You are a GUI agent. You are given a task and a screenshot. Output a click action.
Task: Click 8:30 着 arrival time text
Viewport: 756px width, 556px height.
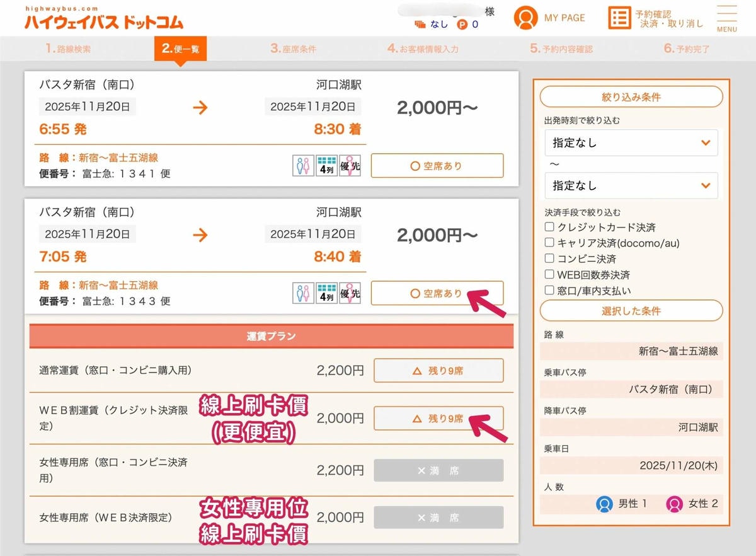[338, 129]
